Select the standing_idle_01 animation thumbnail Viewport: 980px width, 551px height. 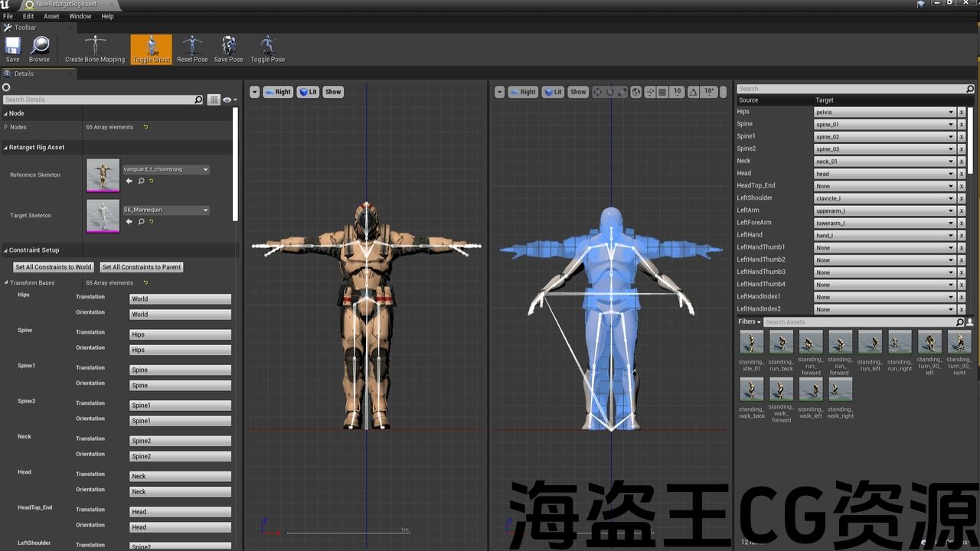click(x=752, y=342)
